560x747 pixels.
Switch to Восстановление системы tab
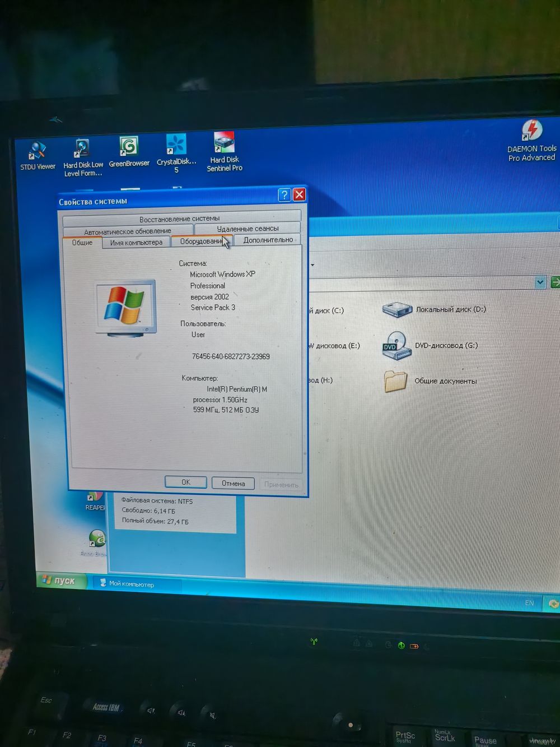tap(179, 219)
